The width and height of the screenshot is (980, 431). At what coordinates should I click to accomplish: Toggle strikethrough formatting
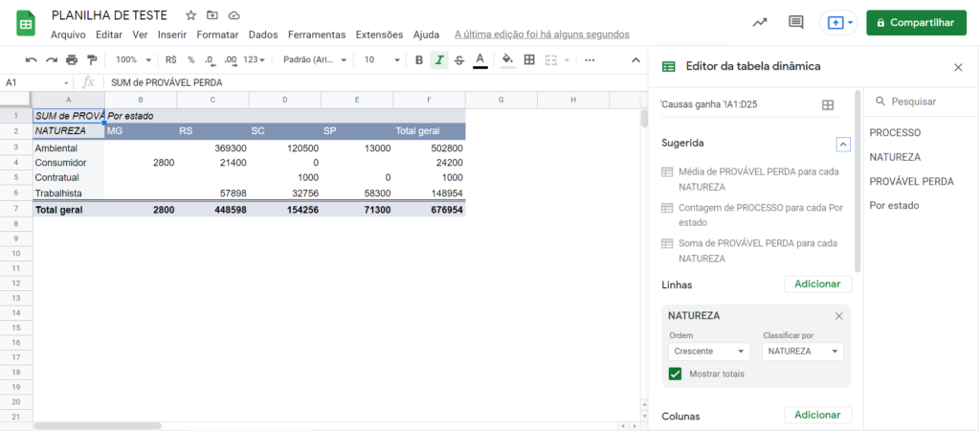click(459, 60)
